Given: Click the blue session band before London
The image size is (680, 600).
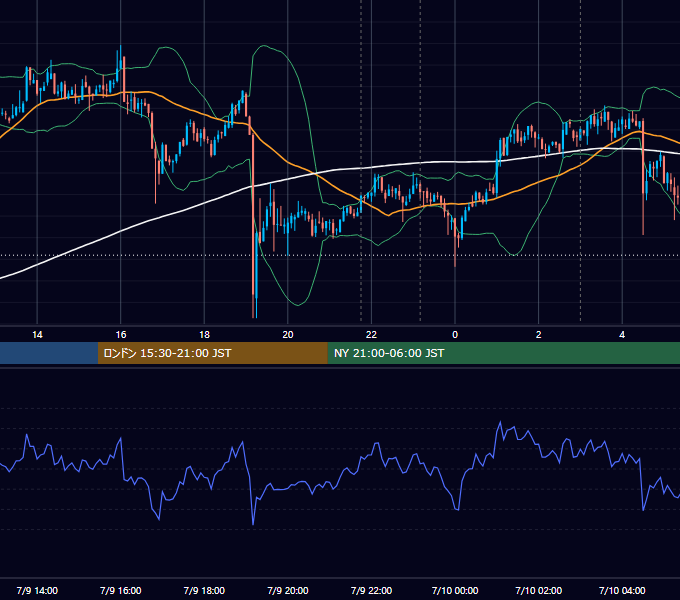Looking at the screenshot, I should pyautogui.click(x=49, y=353).
